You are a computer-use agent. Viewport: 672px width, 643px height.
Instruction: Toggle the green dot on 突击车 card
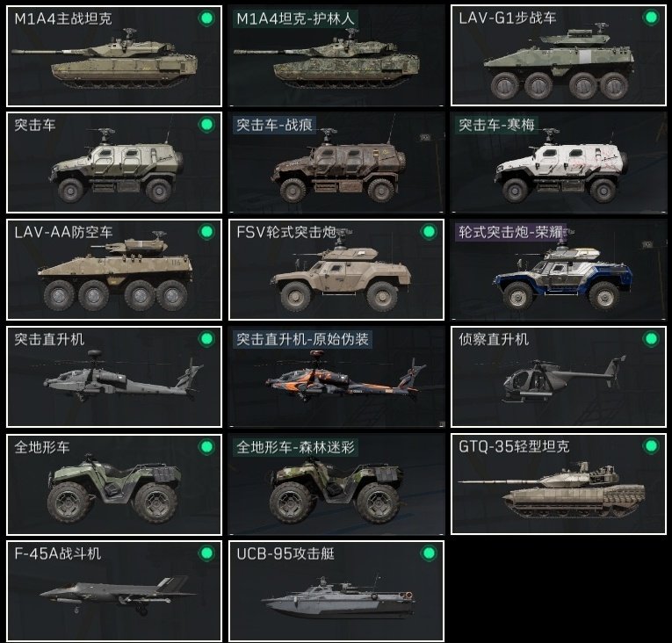point(206,125)
